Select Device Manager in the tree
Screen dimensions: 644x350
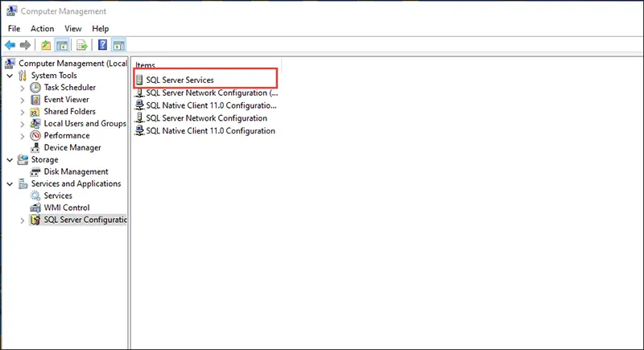[x=72, y=148]
